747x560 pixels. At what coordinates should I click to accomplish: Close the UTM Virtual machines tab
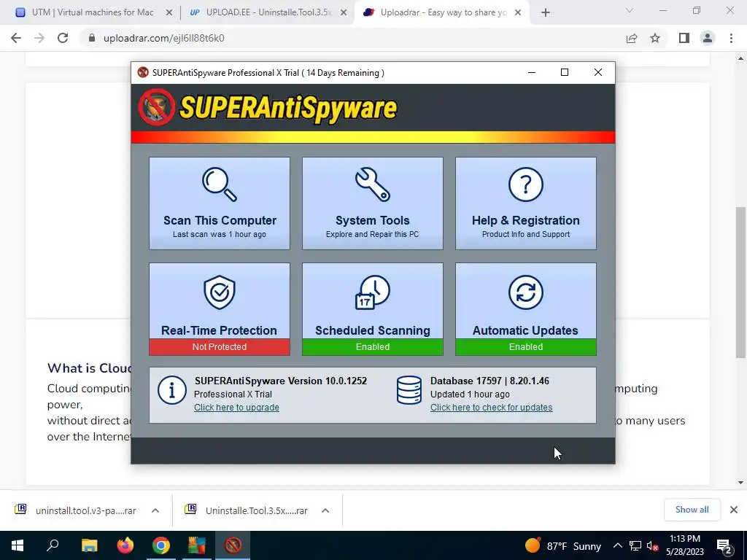(169, 13)
